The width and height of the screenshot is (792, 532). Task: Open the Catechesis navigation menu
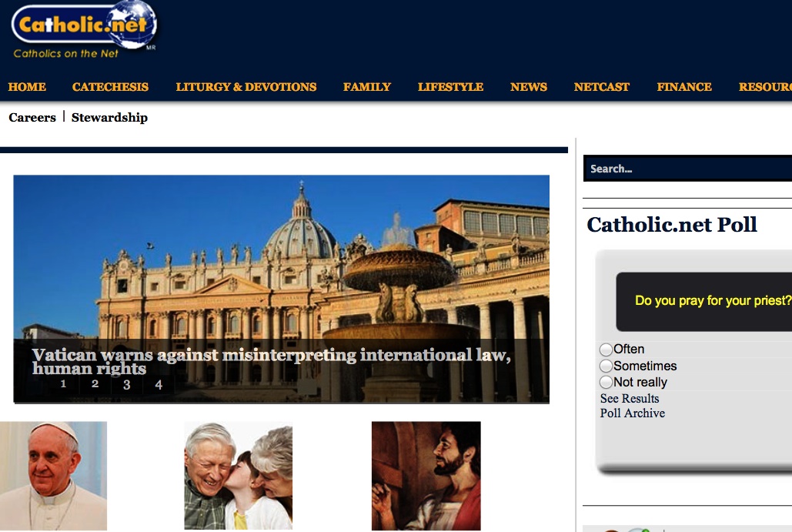[x=110, y=87]
